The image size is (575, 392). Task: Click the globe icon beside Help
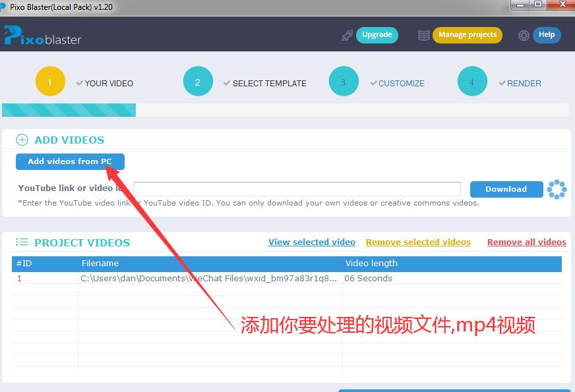tap(524, 35)
